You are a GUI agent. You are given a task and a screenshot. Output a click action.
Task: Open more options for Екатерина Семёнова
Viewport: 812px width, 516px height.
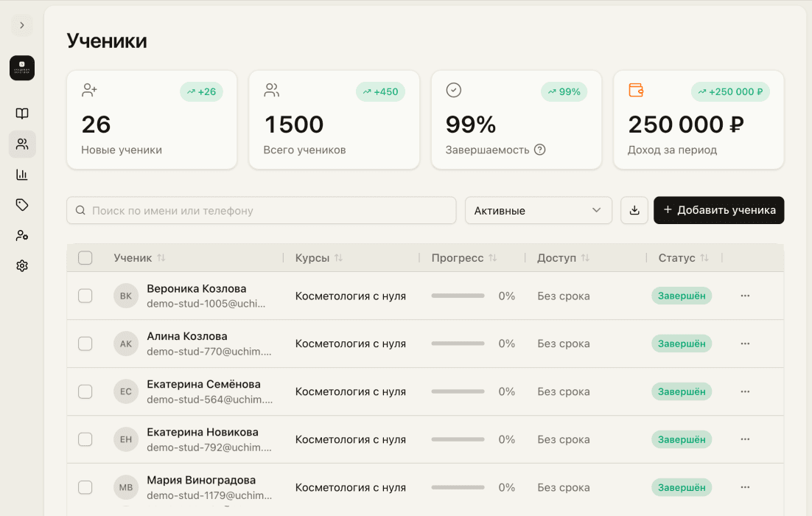coord(745,391)
